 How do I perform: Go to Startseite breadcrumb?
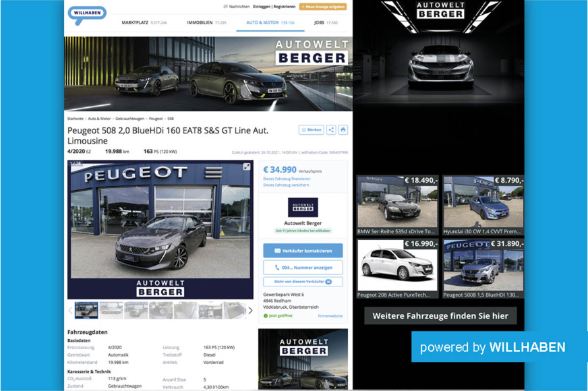pos(76,119)
